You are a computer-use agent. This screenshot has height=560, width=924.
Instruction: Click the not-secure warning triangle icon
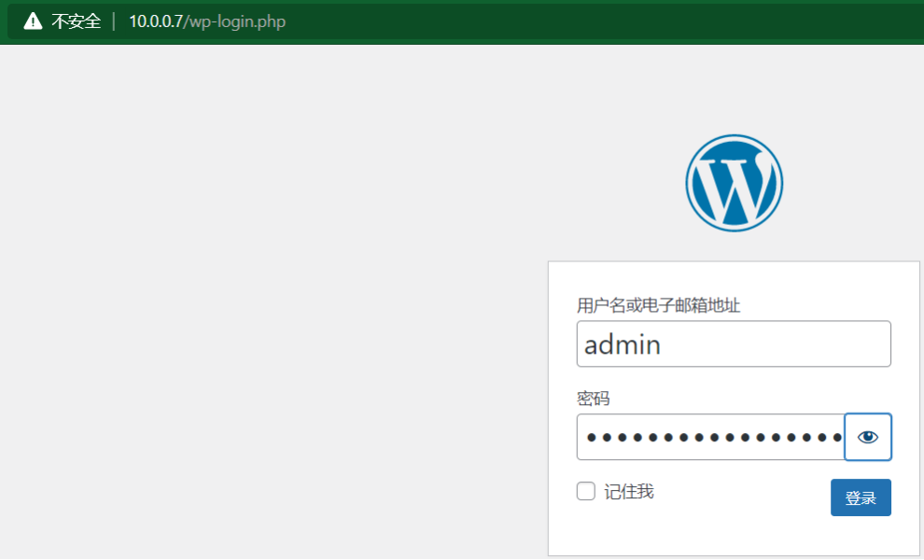[33, 21]
